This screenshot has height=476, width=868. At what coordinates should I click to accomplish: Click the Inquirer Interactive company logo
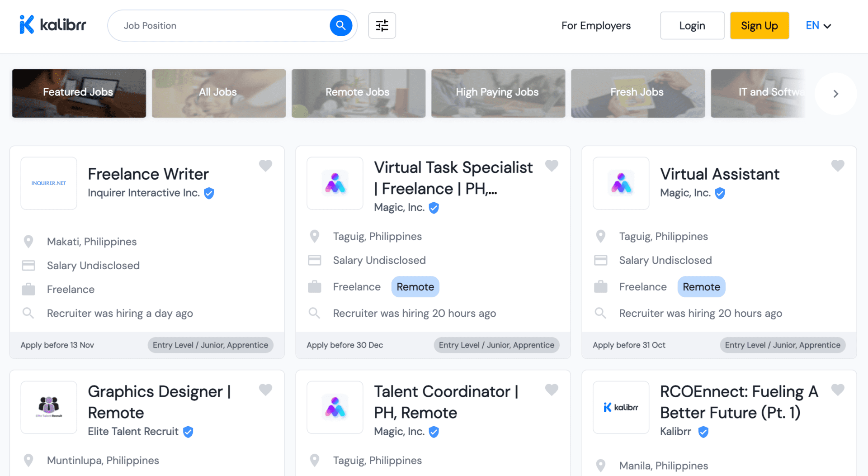(x=48, y=183)
